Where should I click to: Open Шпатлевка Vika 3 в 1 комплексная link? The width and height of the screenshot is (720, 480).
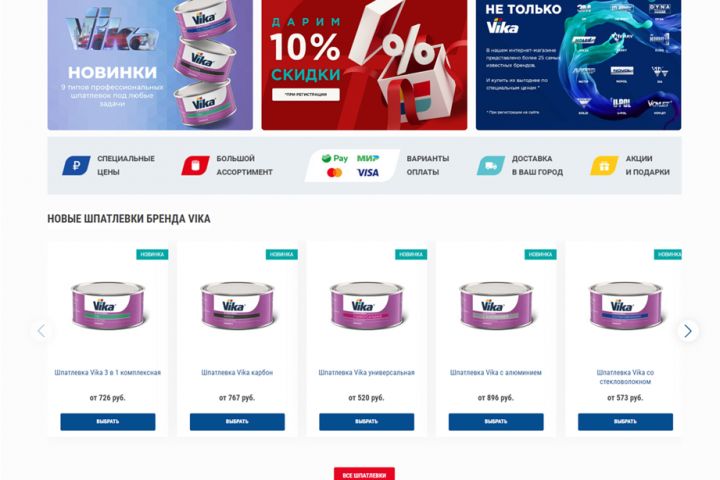107,373
